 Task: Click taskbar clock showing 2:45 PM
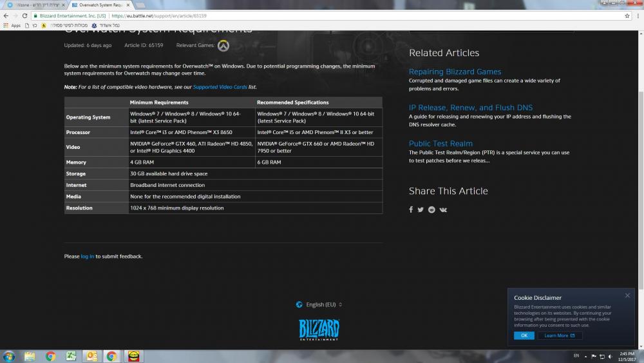[x=627, y=357]
